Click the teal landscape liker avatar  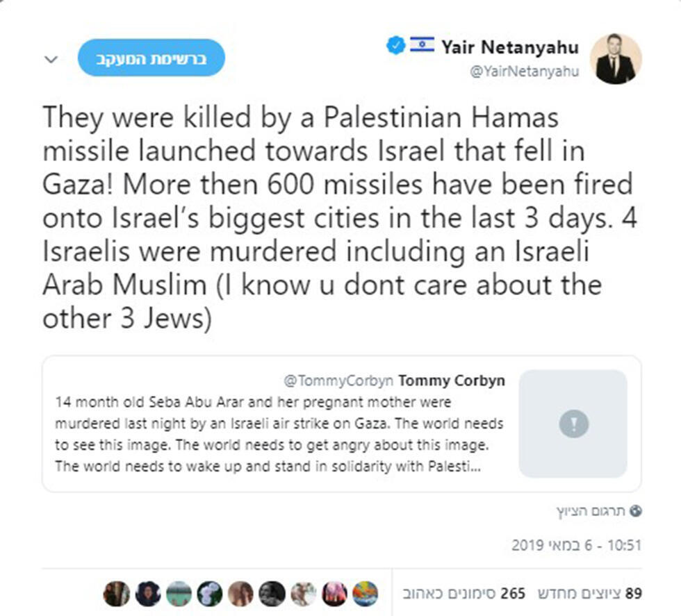click(179, 594)
